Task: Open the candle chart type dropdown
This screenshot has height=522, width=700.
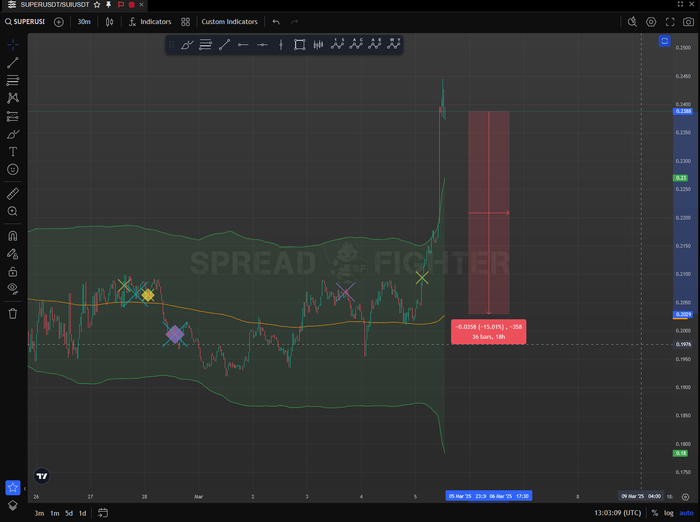Action: click(x=109, y=22)
